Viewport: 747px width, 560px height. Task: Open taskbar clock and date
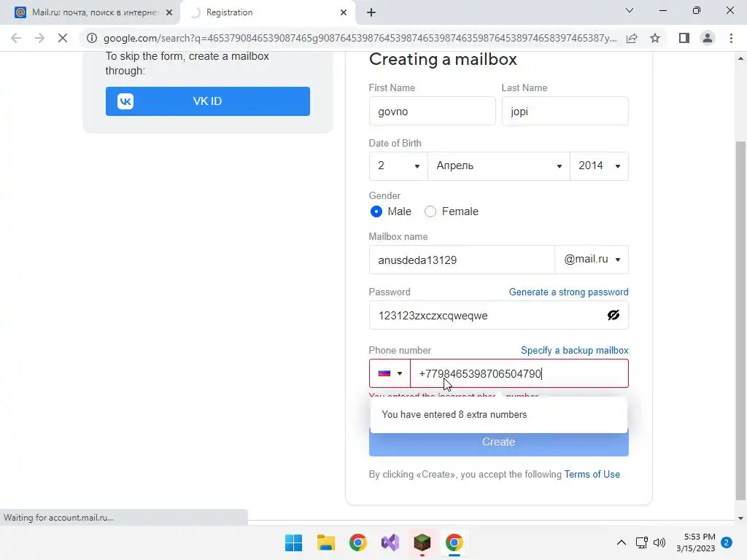tap(695, 542)
